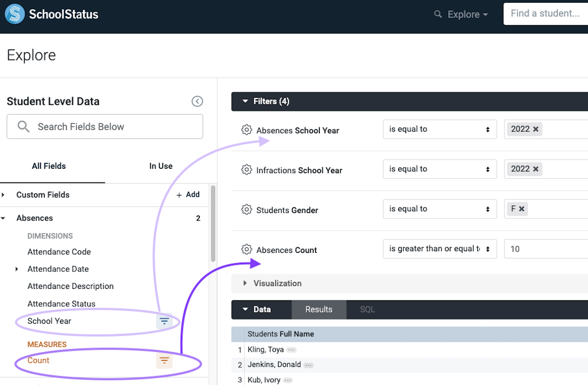Expand the Visualization section
Screen dimensions: 588x385
[x=245, y=283]
